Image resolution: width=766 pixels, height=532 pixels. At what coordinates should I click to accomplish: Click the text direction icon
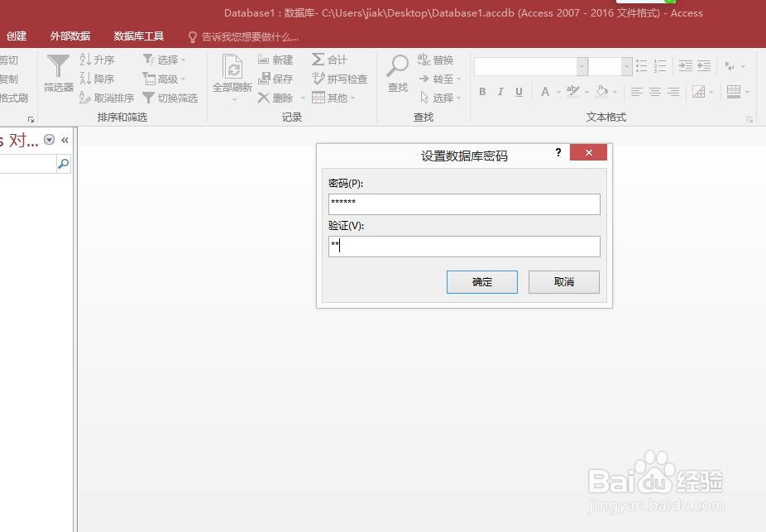click(730, 66)
